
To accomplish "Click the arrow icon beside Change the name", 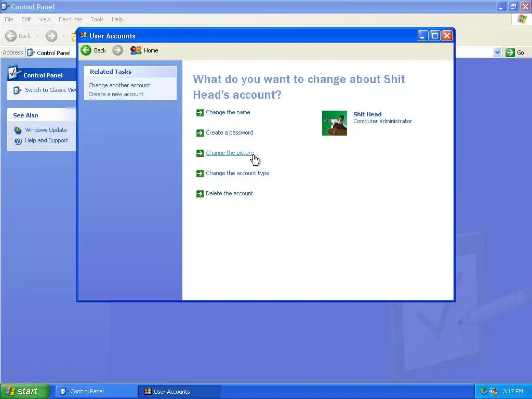I will 200,113.
